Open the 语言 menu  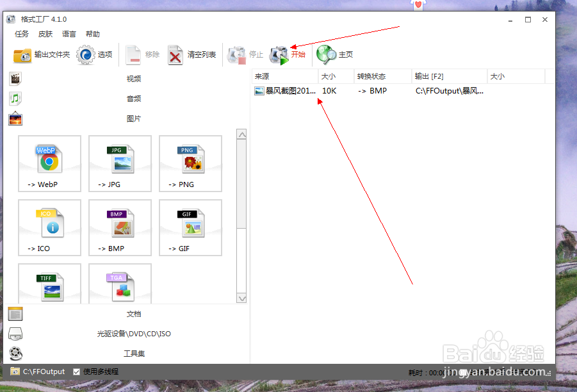click(69, 34)
